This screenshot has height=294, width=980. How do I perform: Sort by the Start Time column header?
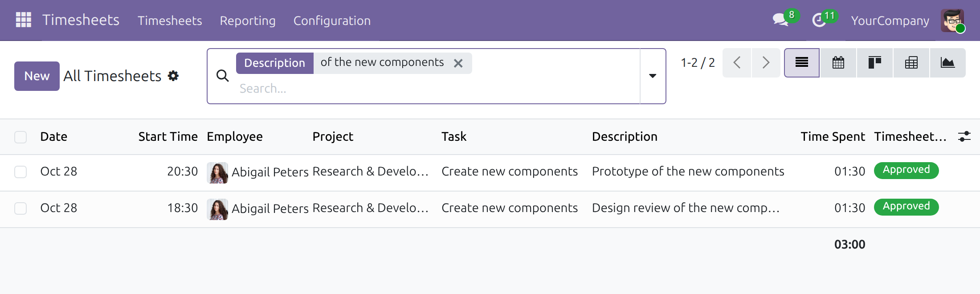[x=168, y=136]
